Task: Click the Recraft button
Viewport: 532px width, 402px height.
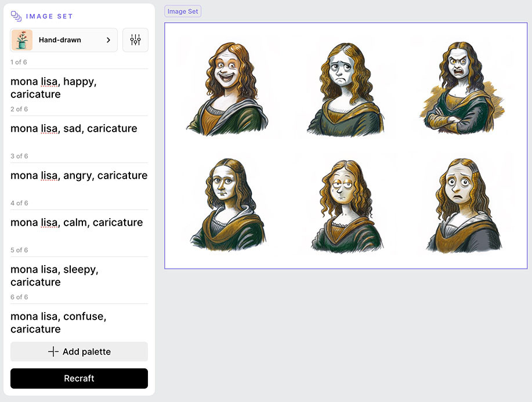Action: (79, 378)
